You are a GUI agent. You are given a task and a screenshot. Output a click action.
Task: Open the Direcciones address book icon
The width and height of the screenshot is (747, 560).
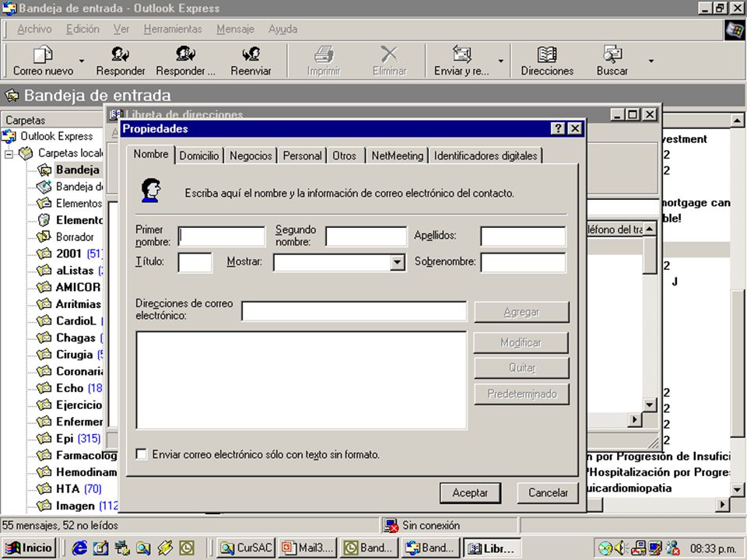click(x=547, y=54)
